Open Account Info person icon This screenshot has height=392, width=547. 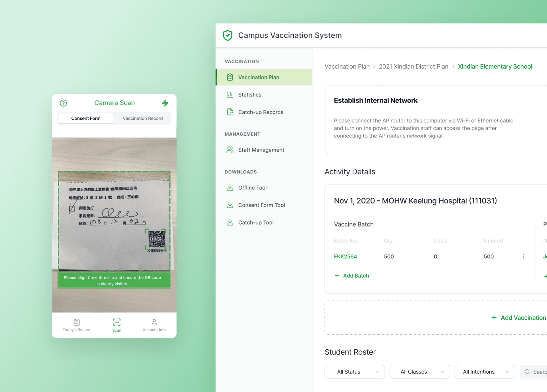pos(154,322)
